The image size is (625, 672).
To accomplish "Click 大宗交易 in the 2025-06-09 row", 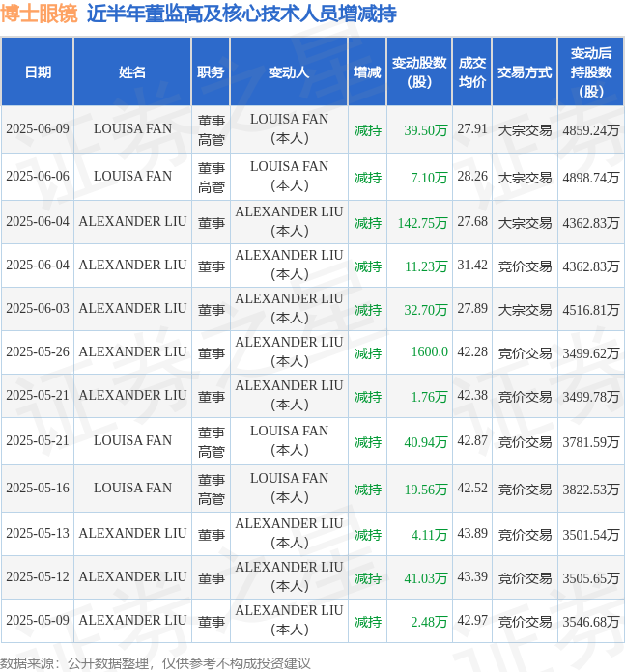I will [525, 130].
